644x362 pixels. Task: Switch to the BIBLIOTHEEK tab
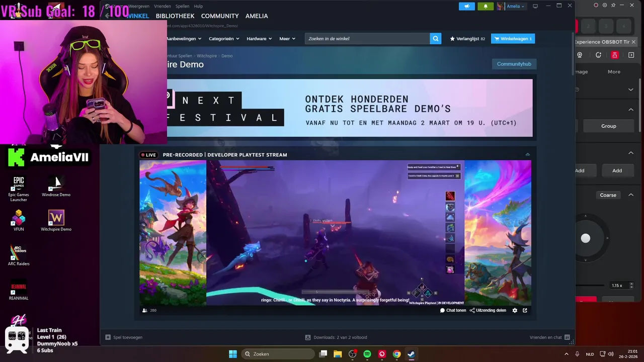[175, 16]
